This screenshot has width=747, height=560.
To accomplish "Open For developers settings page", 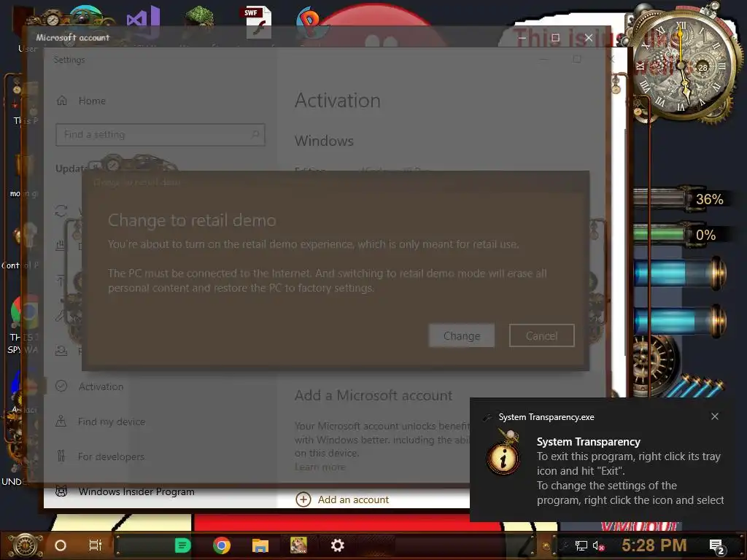I will 111,456.
